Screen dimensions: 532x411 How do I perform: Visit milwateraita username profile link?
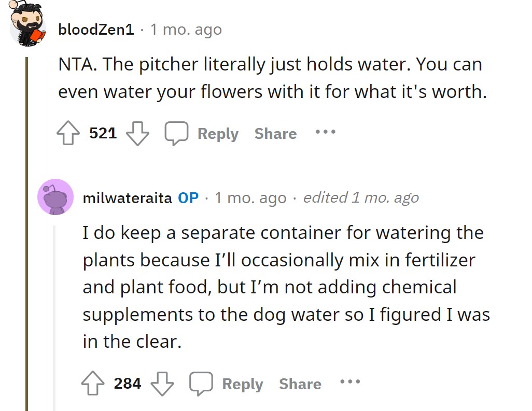(127, 198)
